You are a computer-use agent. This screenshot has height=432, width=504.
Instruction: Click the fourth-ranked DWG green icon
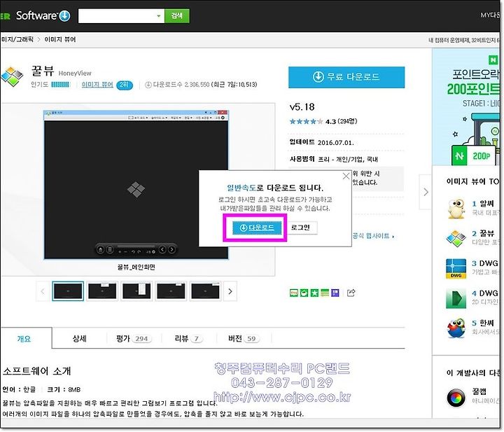(456, 298)
